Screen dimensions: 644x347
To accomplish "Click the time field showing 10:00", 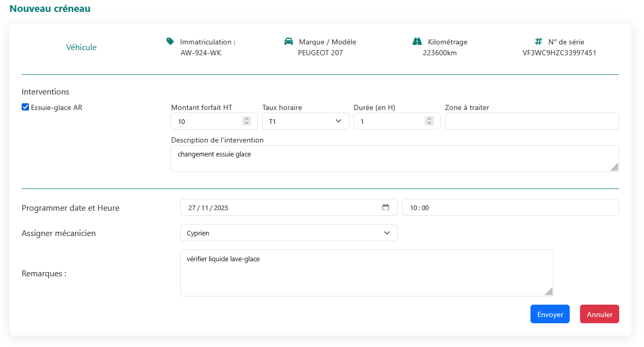I will tap(510, 208).
